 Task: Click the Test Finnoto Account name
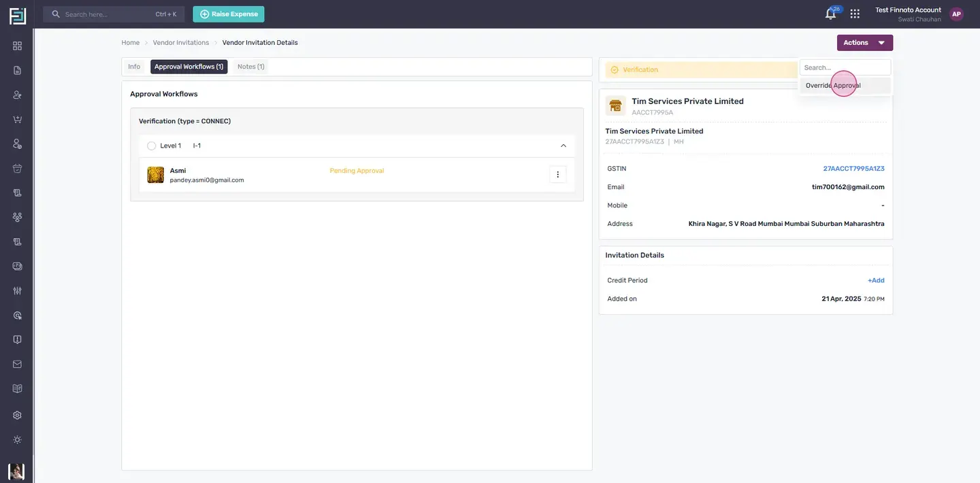coord(908,10)
